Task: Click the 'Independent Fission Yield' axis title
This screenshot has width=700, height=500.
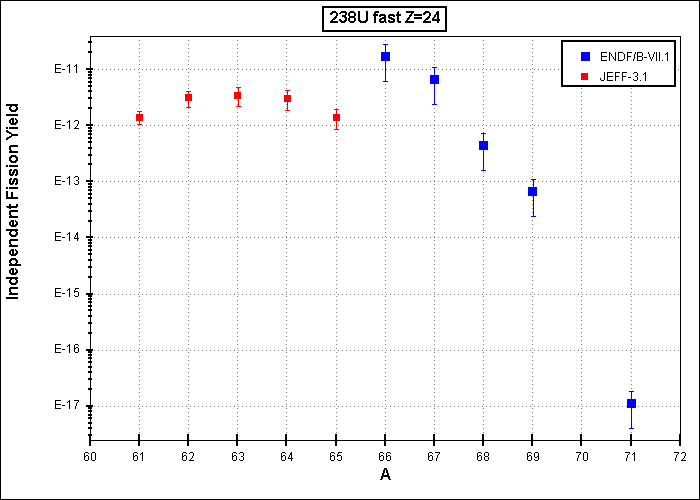Action: 13,202
